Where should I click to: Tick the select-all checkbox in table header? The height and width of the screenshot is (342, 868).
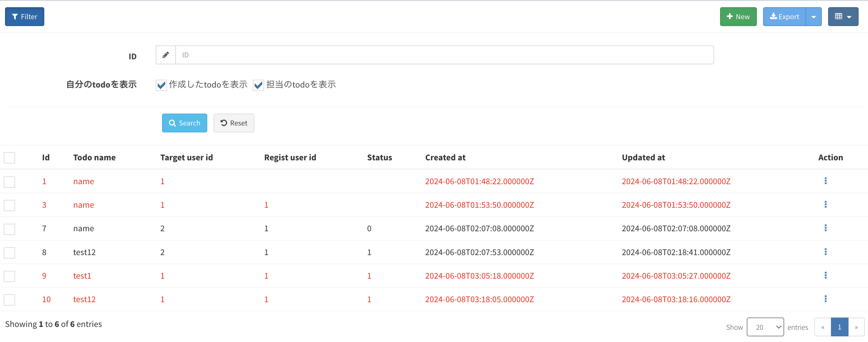[x=9, y=158]
